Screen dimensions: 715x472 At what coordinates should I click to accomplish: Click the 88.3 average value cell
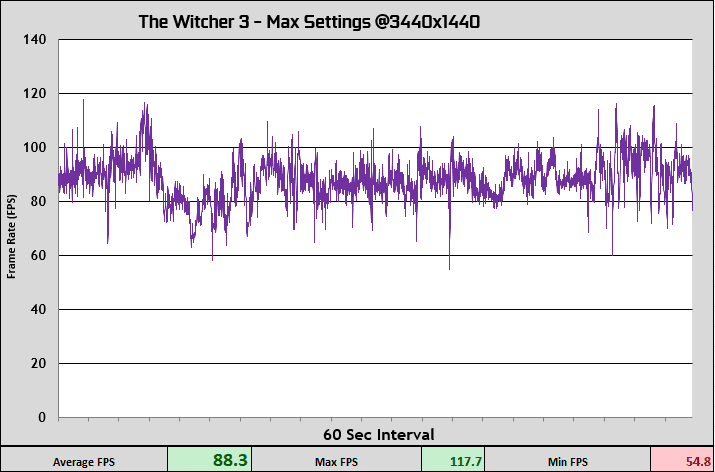pos(210,460)
